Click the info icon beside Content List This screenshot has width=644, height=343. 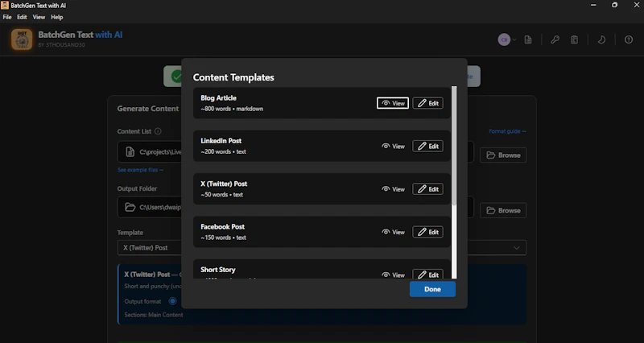click(x=158, y=131)
